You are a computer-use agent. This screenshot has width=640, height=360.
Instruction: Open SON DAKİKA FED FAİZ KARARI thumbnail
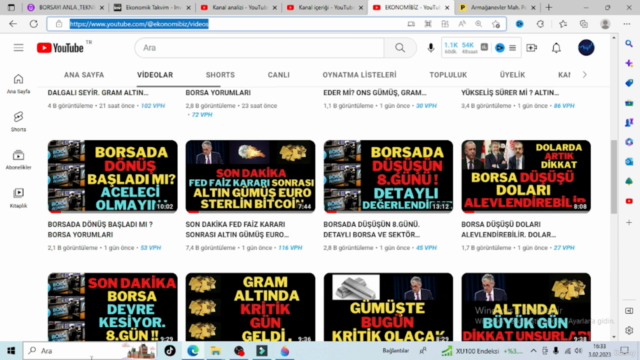tap(250, 176)
